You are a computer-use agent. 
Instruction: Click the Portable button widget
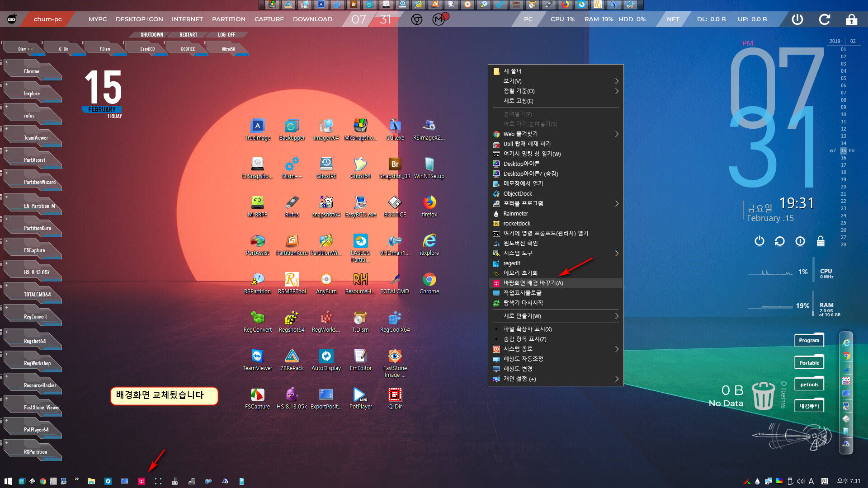(809, 362)
